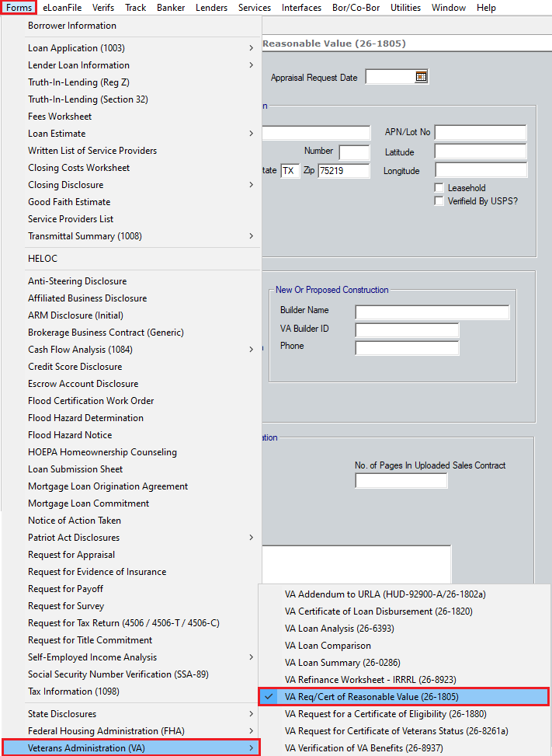
Task: Open the Utilities menu
Action: pos(405,8)
